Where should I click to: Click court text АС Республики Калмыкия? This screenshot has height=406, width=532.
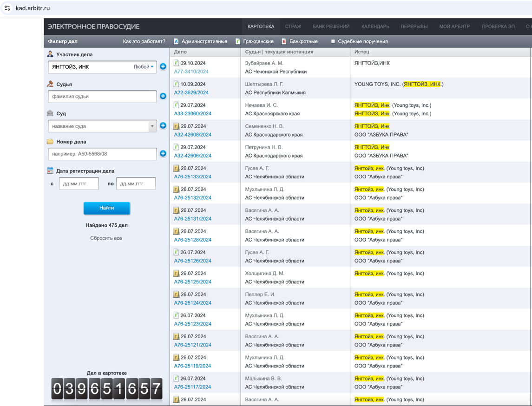click(275, 92)
